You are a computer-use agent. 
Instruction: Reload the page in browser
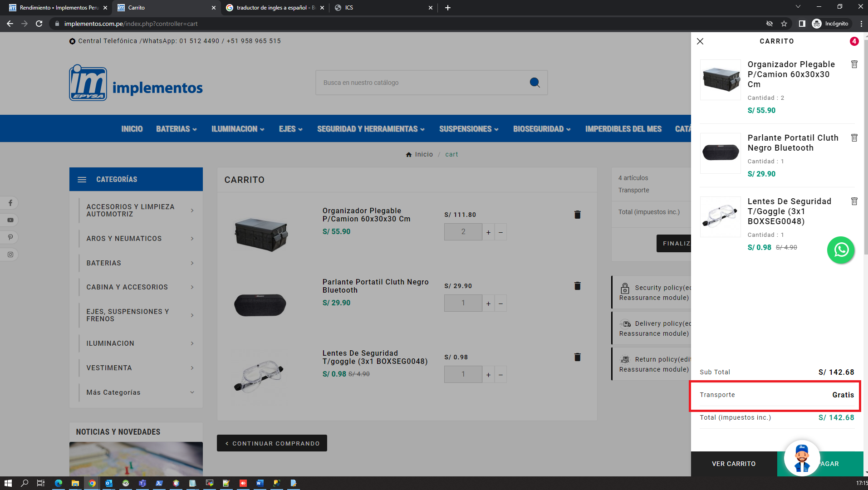[39, 24]
